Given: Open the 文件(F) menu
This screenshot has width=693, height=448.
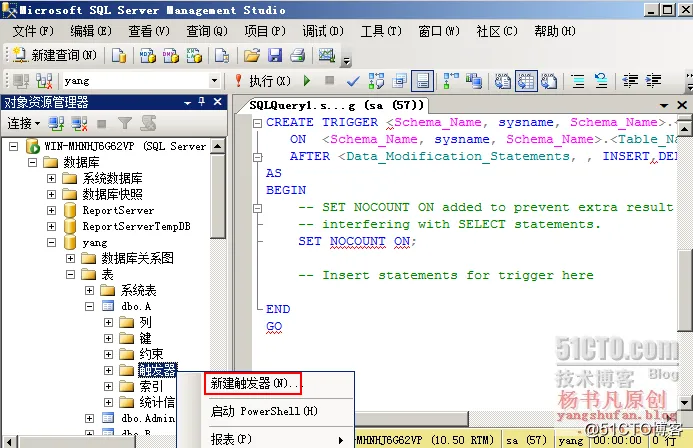Looking at the screenshot, I should point(33,31).
